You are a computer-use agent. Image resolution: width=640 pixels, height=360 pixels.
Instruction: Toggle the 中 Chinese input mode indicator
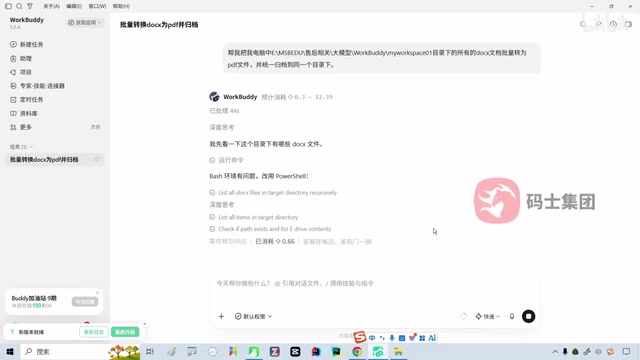372,338
